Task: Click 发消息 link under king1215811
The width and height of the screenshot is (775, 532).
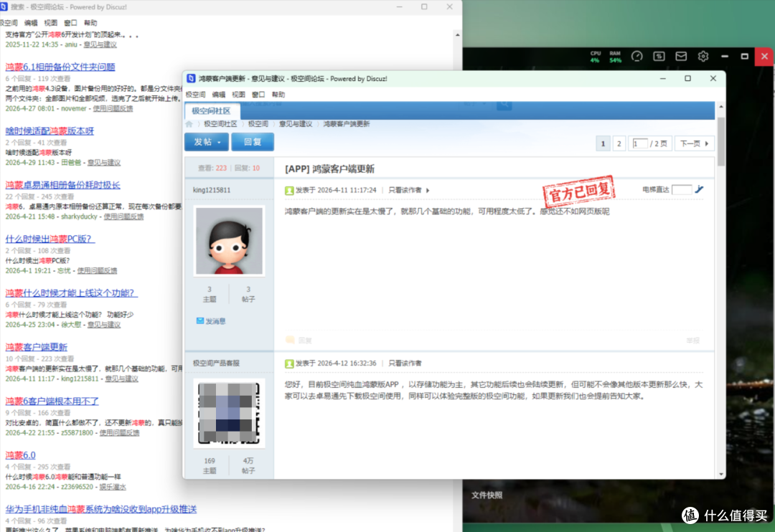Action: click(x=215, y=322)
